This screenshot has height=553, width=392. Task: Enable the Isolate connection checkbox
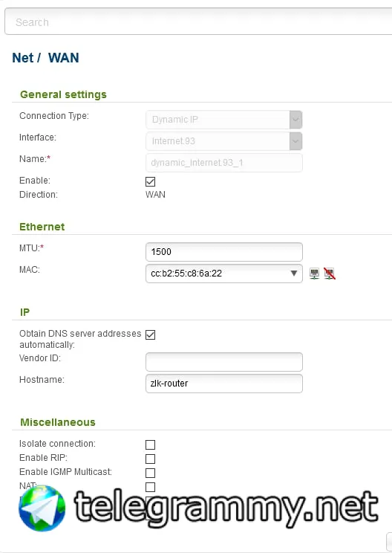click(151, 444)
